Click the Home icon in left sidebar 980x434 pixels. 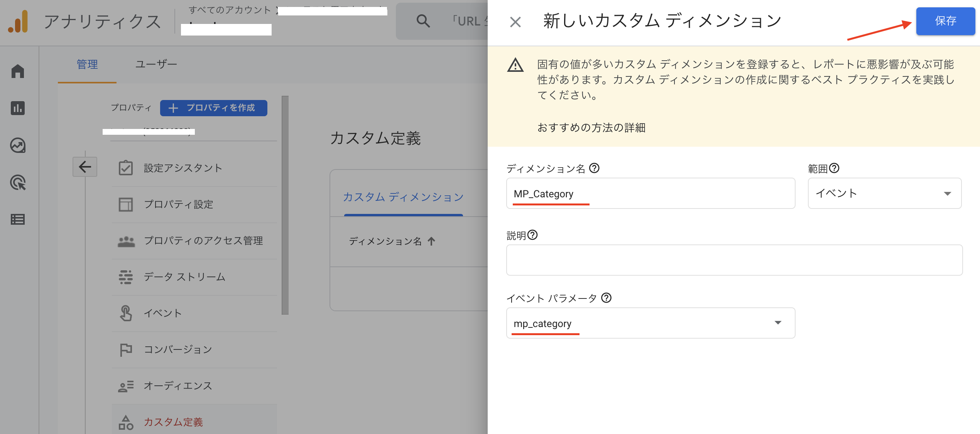(18, 71)
